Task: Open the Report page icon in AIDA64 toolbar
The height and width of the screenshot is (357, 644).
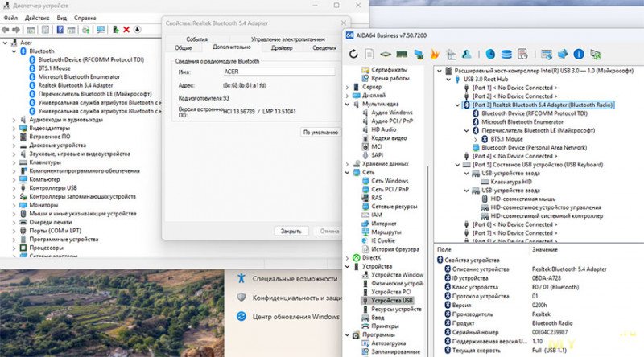Action: [369, 54]
